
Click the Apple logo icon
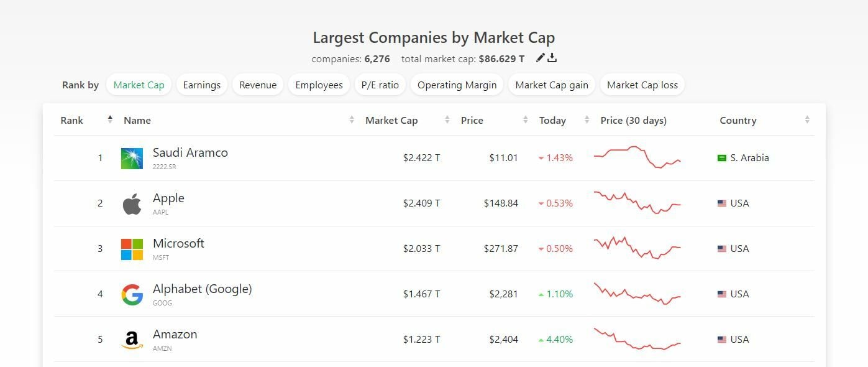pyautogui.click(x=132, y=204)
